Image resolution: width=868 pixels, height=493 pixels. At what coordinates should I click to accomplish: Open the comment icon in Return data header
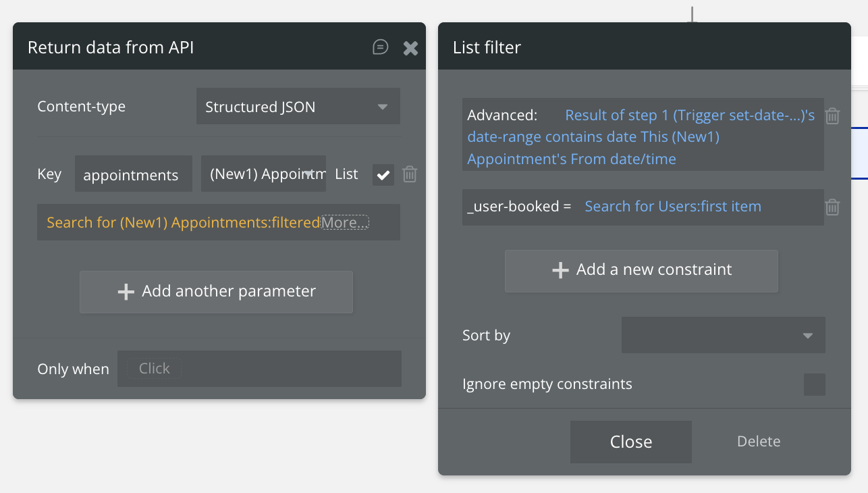(x=381, y=47)
